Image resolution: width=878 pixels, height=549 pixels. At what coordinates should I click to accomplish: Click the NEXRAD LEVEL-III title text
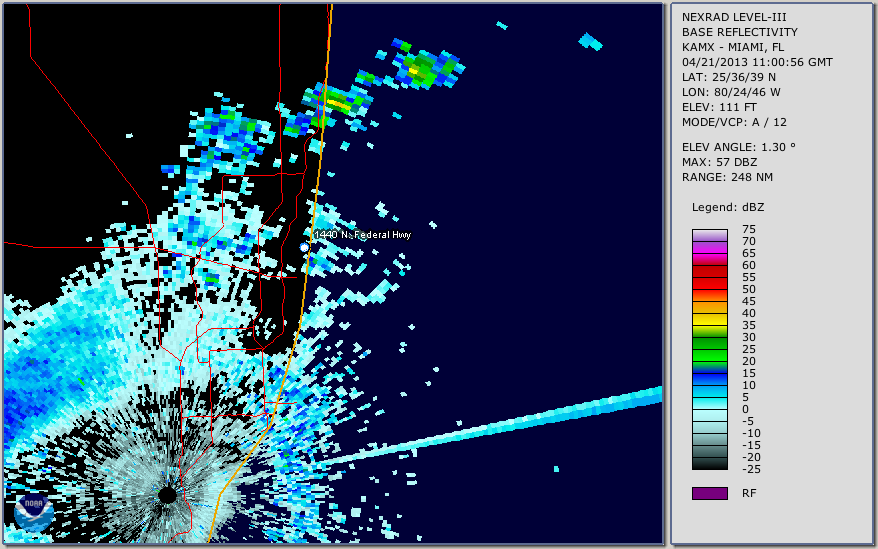[x=734, y=17]
